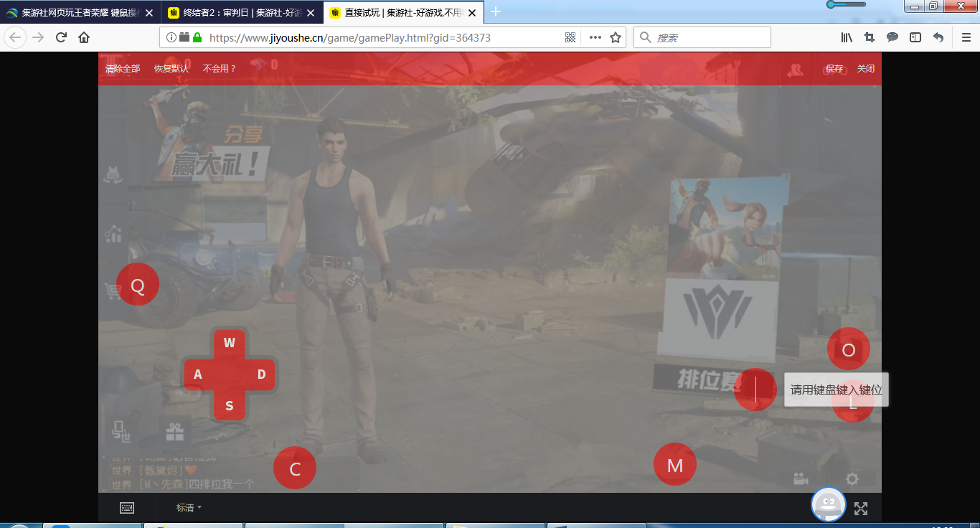Open the page actions three-dot menu

[x=595, y=38]
